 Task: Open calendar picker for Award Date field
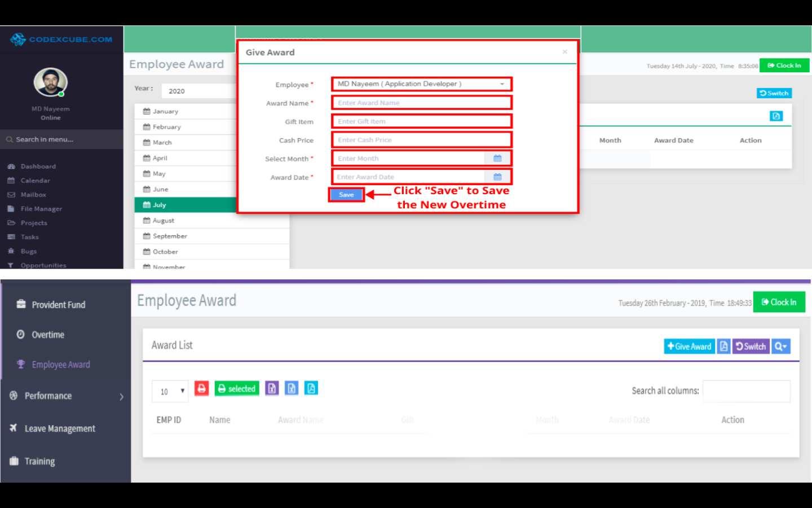click(x=497, y=177)
